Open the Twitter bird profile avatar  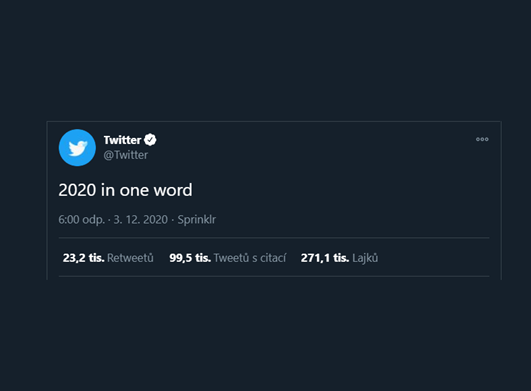point(77,148)
